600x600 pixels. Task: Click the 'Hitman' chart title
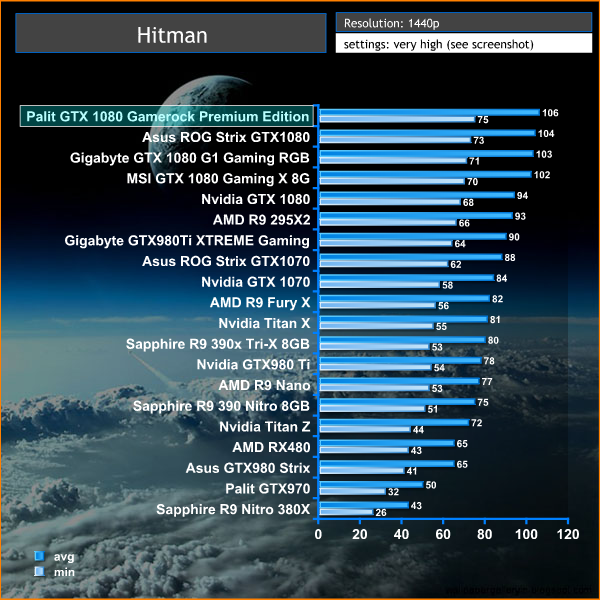pos(172,35)
